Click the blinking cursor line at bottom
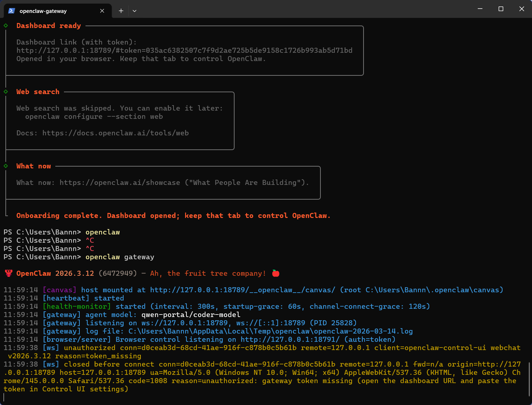The image size is (532, 405). click(4, 397)
